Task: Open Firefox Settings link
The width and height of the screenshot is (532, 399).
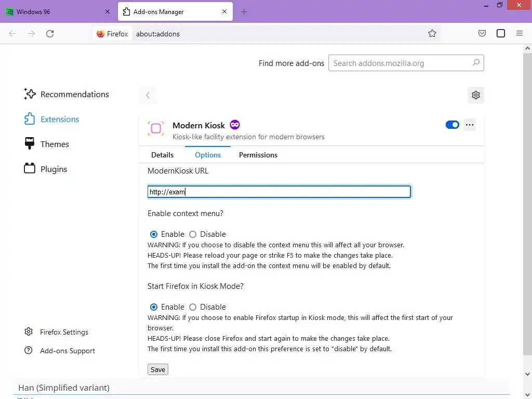Action: (x=56, y=332)
